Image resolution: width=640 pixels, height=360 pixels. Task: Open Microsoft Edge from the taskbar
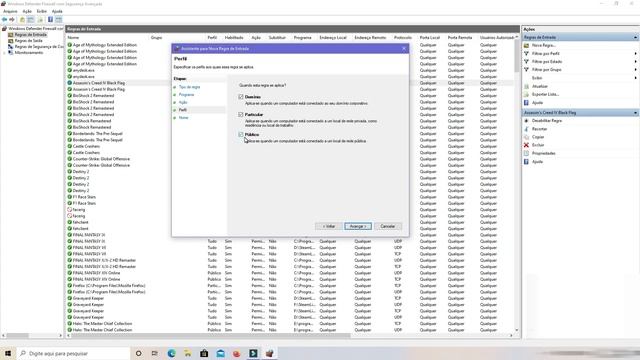171,353
